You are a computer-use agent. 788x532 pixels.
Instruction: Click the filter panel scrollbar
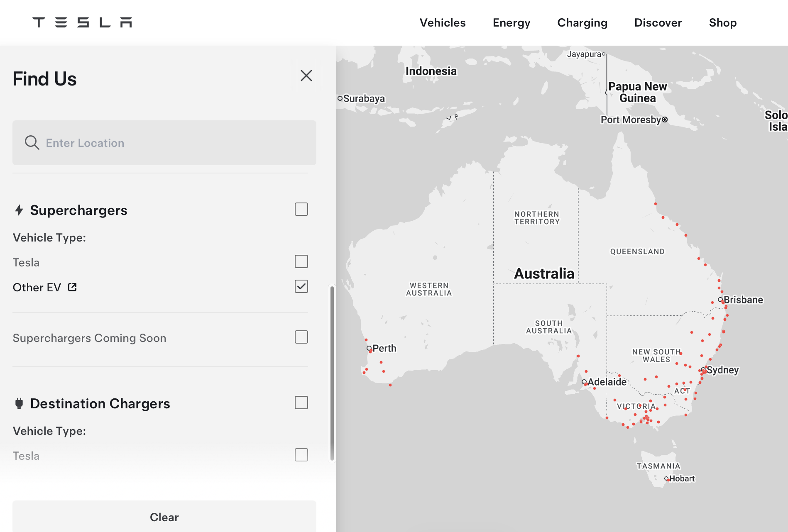coord(332,373)
